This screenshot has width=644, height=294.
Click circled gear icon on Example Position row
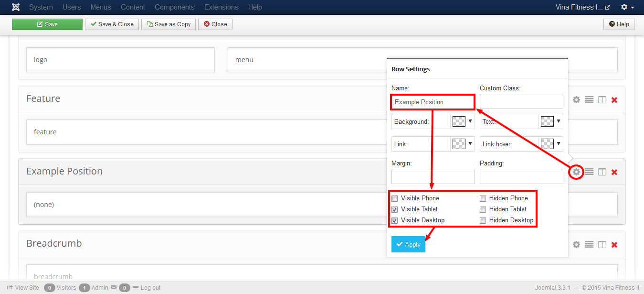tap(576, 172)
